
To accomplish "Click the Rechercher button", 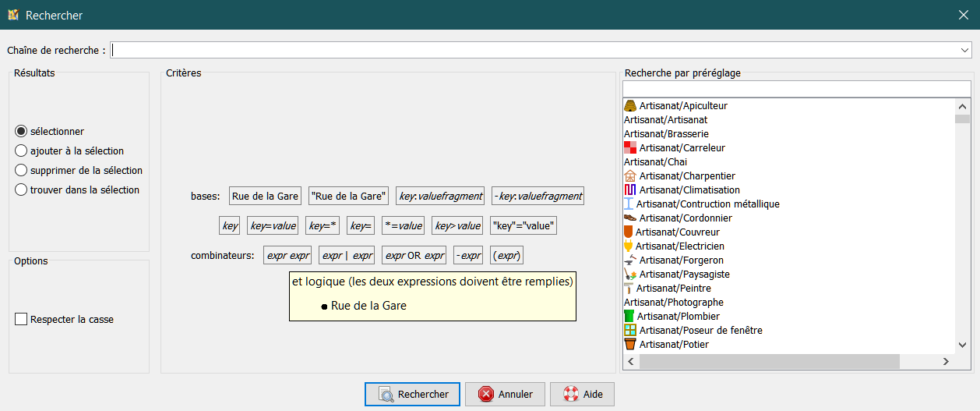I will pos(412,395).
